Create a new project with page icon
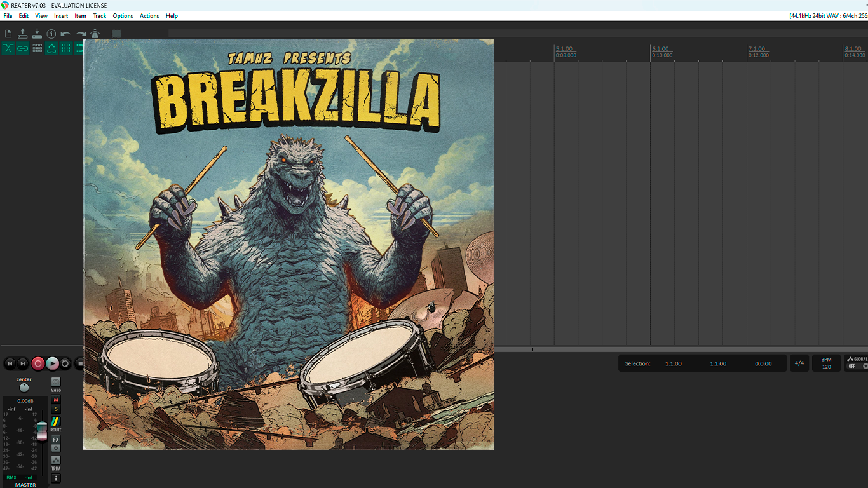Viewport: 868px width, 488px height. 8,34
